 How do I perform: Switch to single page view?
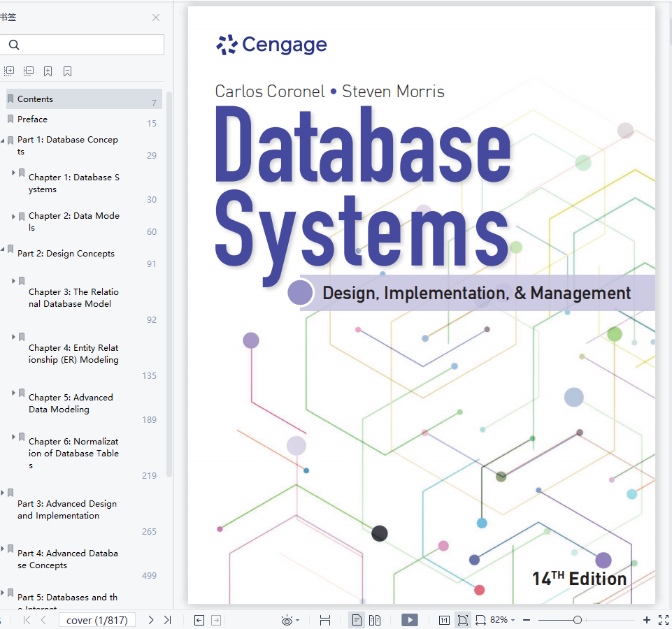pos(357,620)
